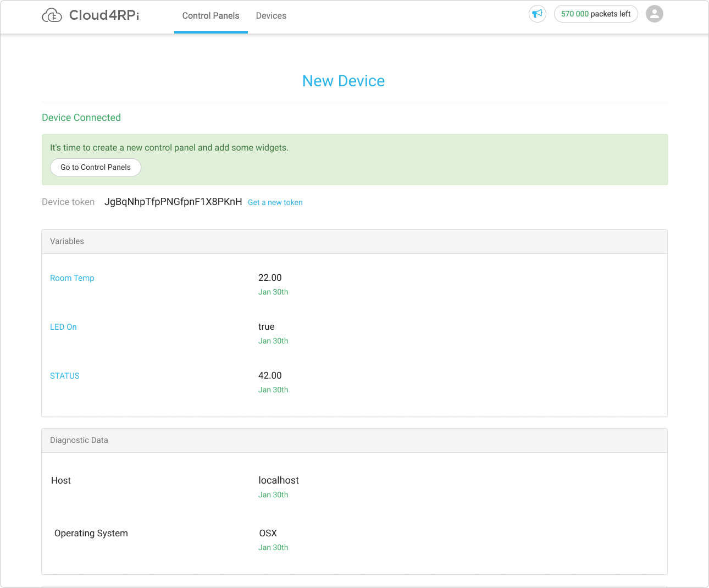The width and height of the screenshot is (709, 588).
Task: Click the Device token label
Action: pyautogui.click(x=68, y=202)
